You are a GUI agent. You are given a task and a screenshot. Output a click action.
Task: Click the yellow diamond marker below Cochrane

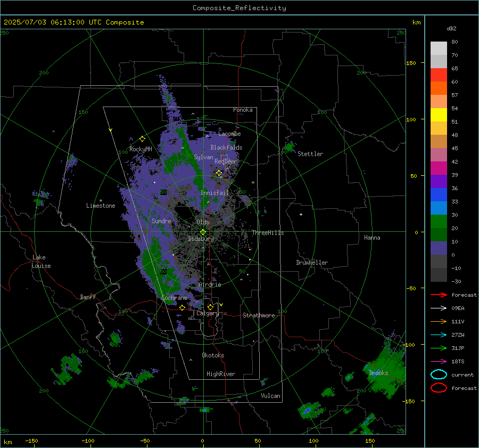[183, 307]
